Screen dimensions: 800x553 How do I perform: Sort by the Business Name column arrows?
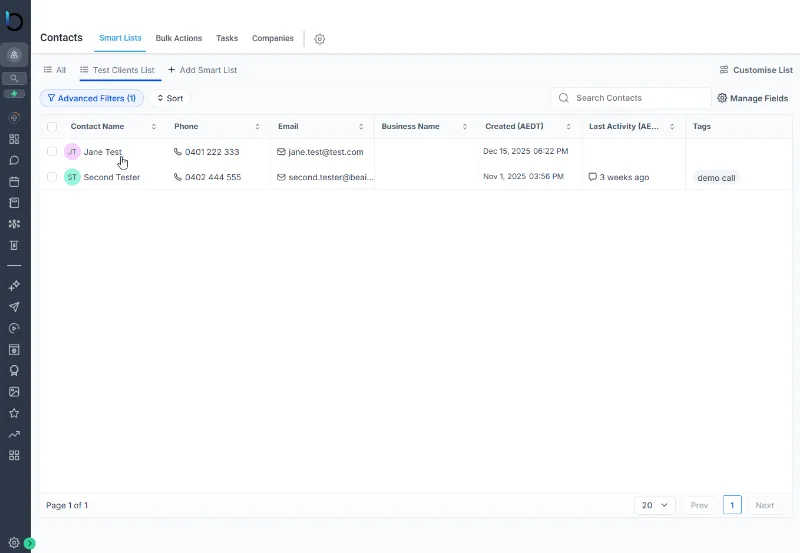click(x=464, y=127)
